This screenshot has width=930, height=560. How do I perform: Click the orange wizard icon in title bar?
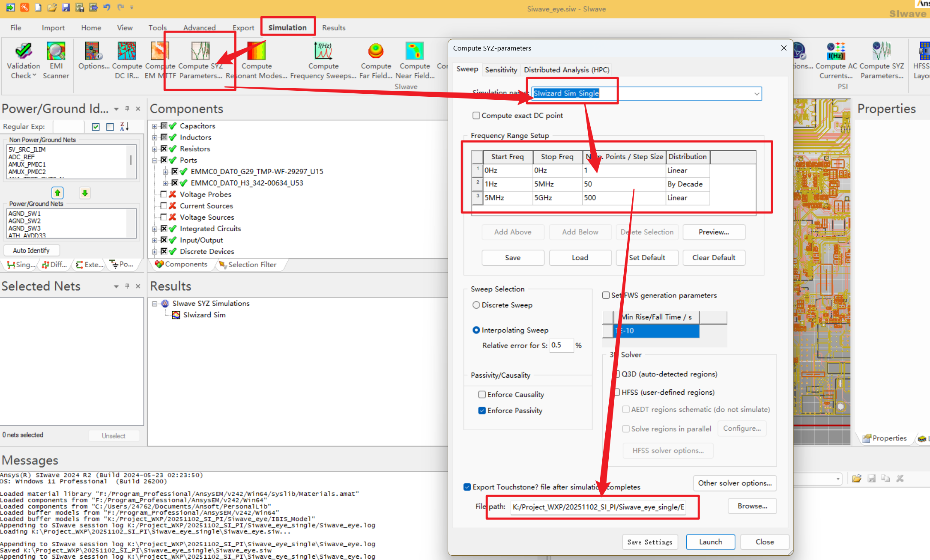pos(24,7)
